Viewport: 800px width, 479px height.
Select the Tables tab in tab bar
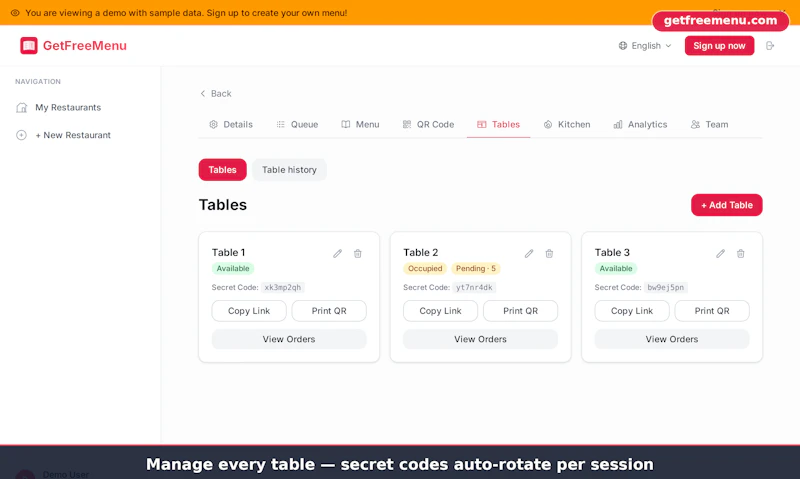pos(498,124)
